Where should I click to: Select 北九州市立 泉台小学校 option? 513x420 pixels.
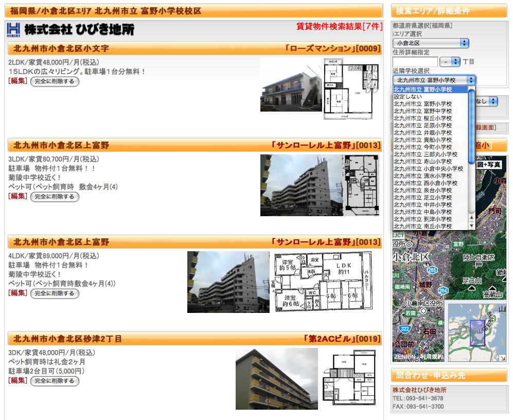point(430,190)
